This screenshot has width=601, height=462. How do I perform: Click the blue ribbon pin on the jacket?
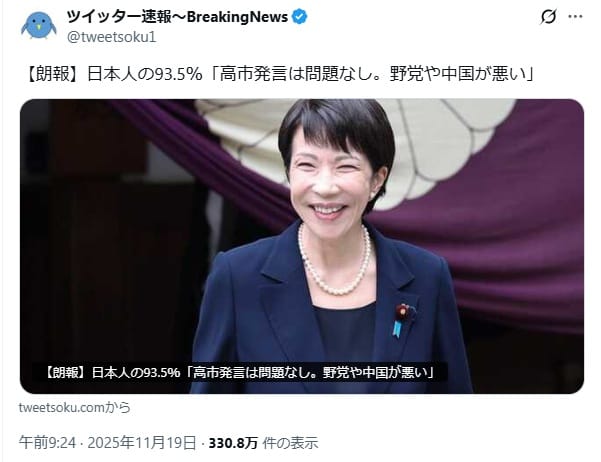[x=397, y=329]
